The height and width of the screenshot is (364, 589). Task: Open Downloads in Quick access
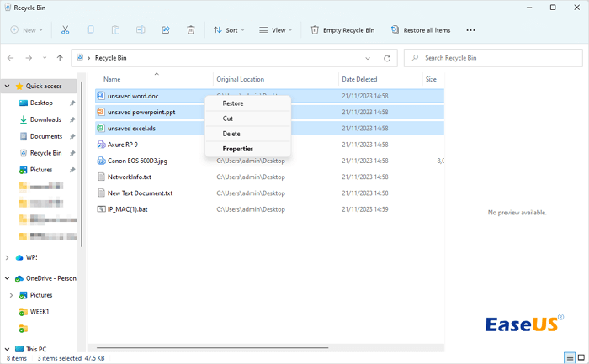[x=45, y=119]
